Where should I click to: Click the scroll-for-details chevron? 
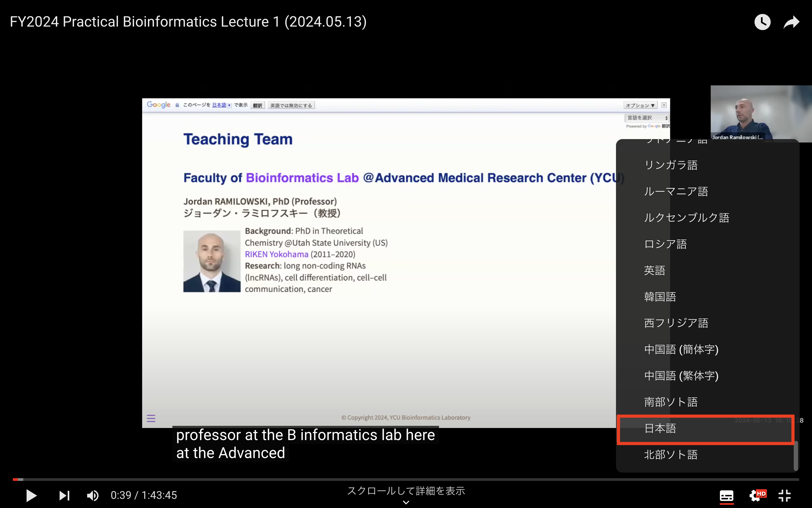(x=406, y=503)
